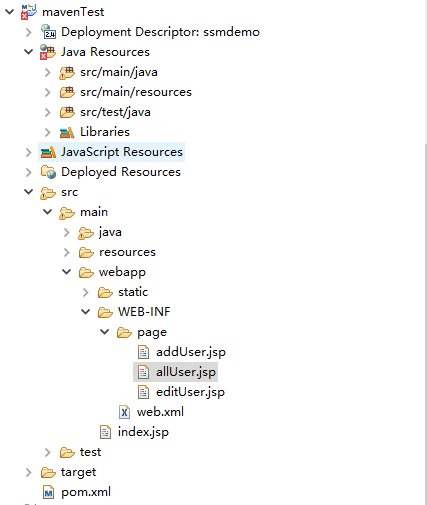Select the 'Java Resources' label
The height and width of the screenshot is (505, 427).
pyautogui.click(x=105, y=52)
